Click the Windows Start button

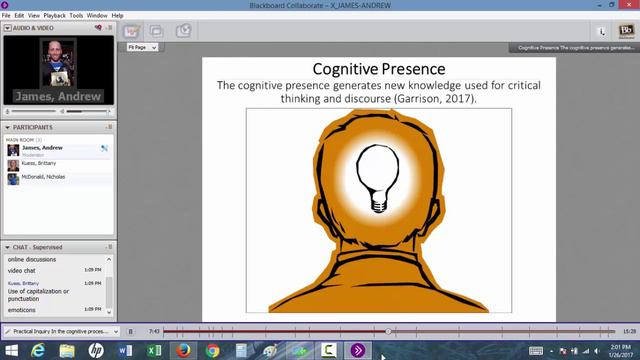tap(11, 351)
